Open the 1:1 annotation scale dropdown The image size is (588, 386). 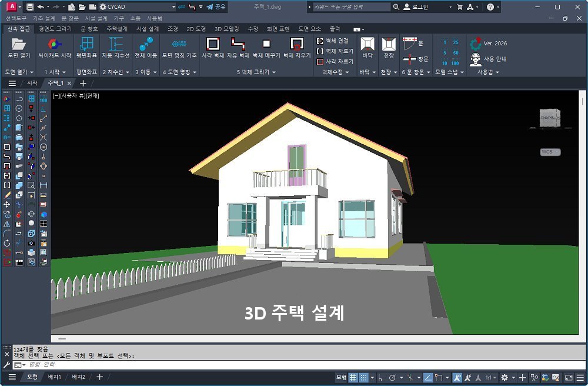(x=490, y=378)
